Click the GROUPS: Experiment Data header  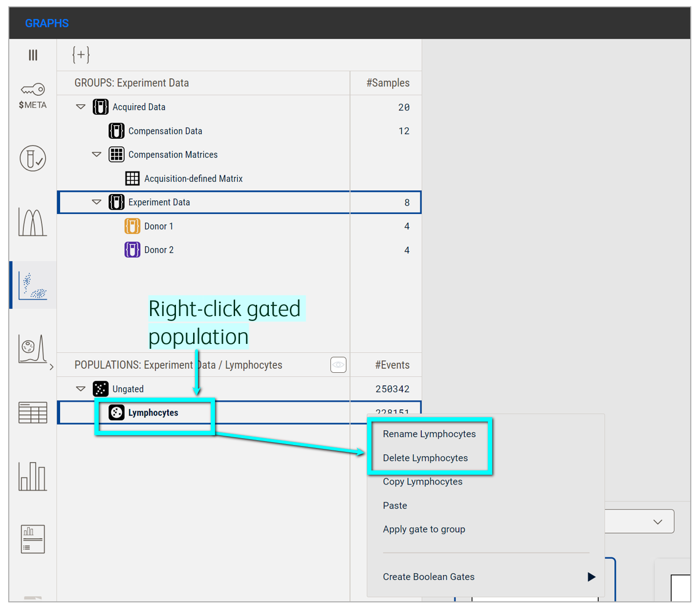tap(131, 83)
